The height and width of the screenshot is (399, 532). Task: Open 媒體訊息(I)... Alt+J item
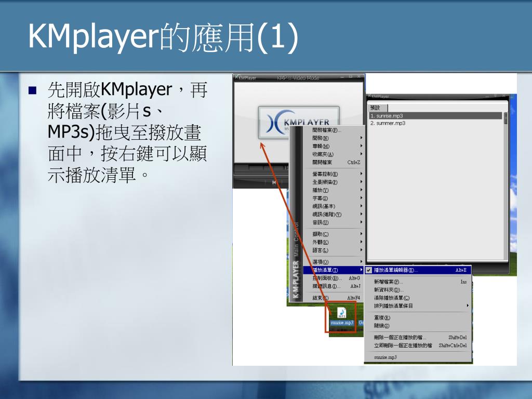(x=333, y=286)
